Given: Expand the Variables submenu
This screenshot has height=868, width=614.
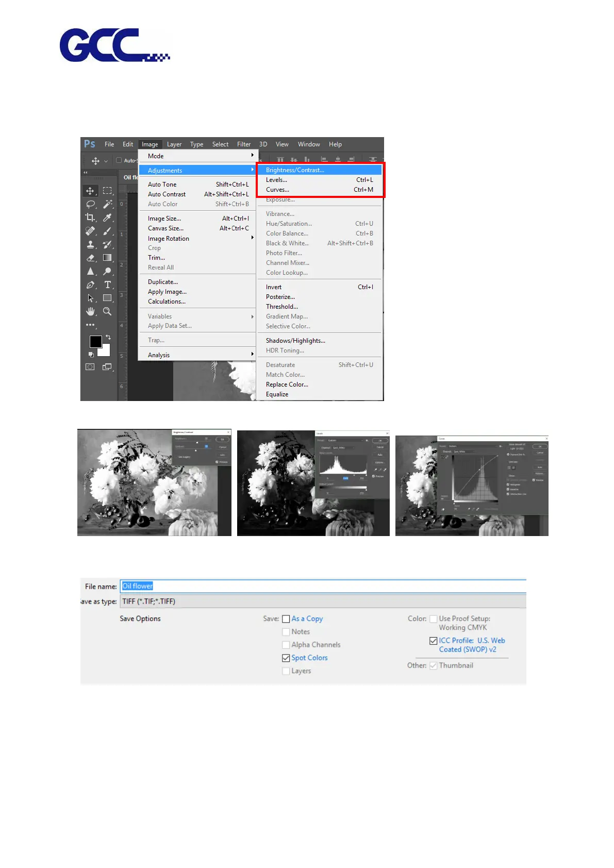Looking at the screenshot, I should point(197,316).
